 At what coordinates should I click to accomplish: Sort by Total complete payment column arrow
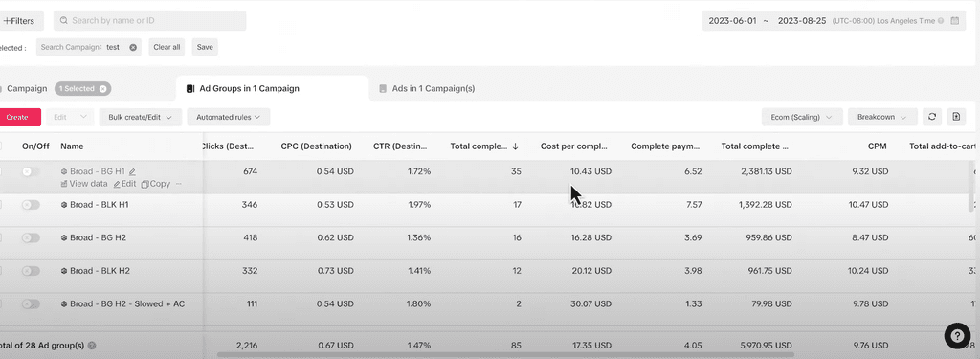coord(515,146)
